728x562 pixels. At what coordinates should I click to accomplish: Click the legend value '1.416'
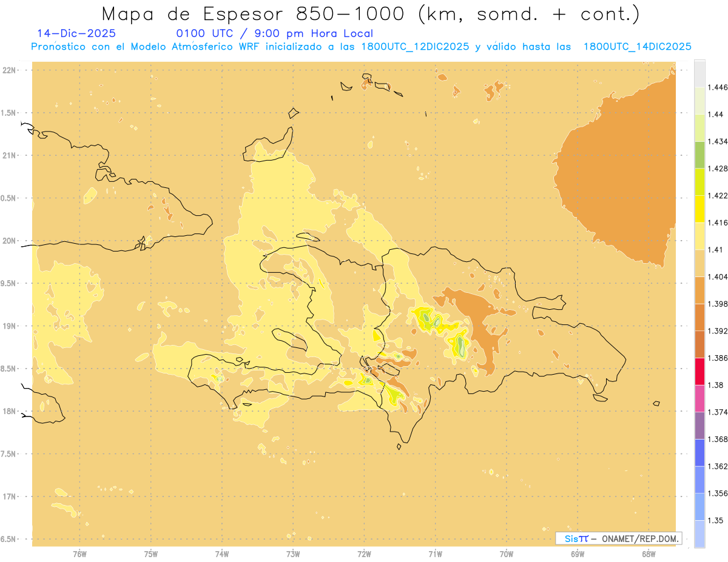coord(718,222)
